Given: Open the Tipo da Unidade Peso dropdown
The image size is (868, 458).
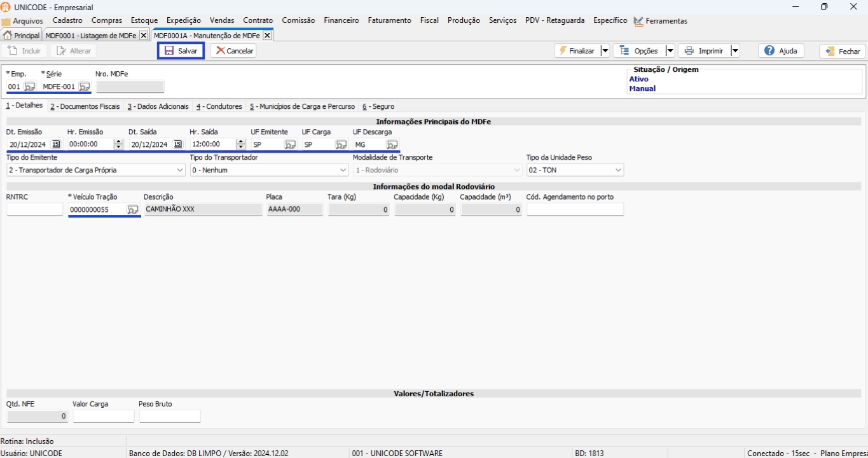Looking at the screenshot, I should click(617, 170).
